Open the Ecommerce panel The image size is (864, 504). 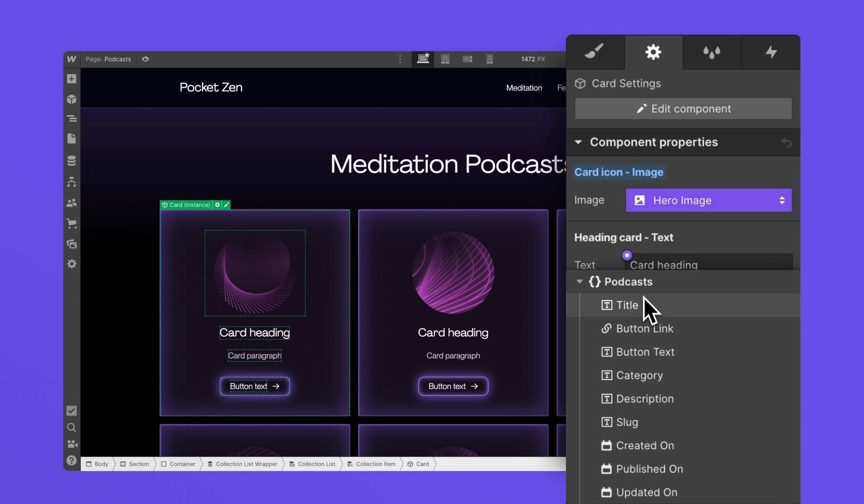[x=71, y=223]
